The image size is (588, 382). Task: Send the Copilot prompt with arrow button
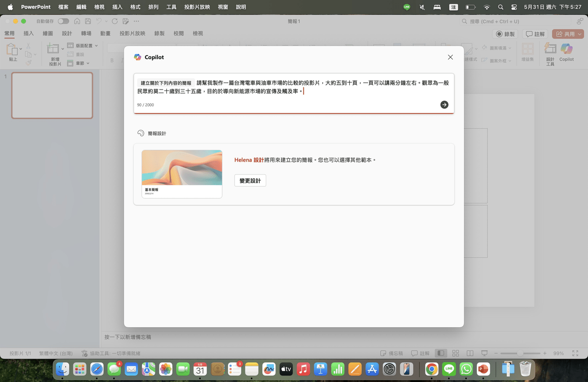pyautogui.click(x=444, y=105)
